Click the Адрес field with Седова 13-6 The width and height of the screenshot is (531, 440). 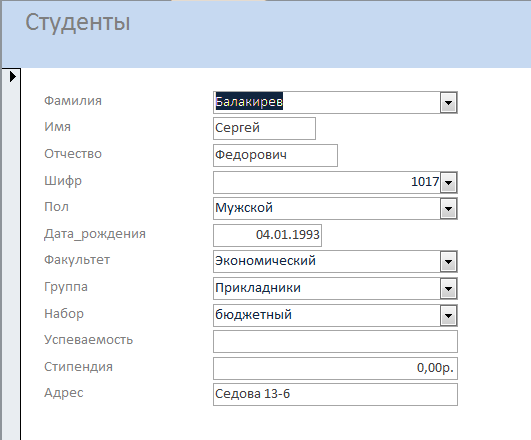click(x=335, y=394)
